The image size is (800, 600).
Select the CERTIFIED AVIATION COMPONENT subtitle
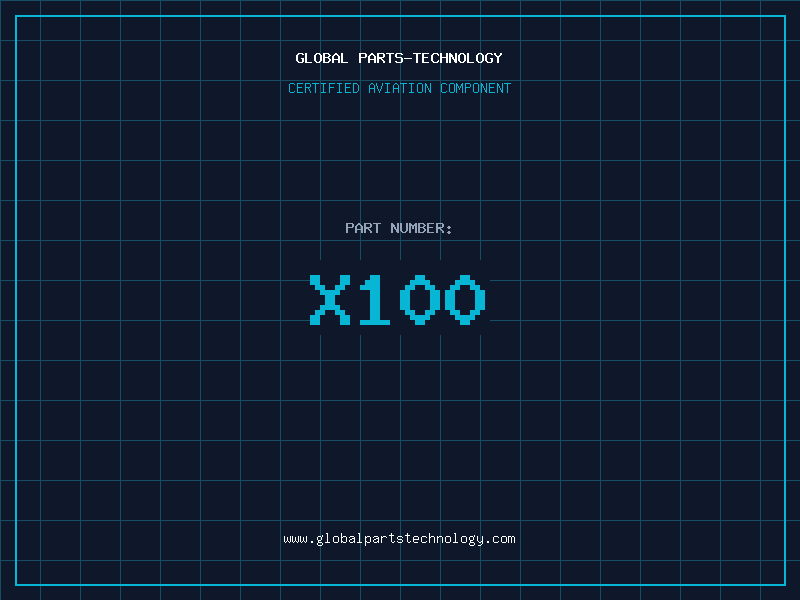[399, 88]
